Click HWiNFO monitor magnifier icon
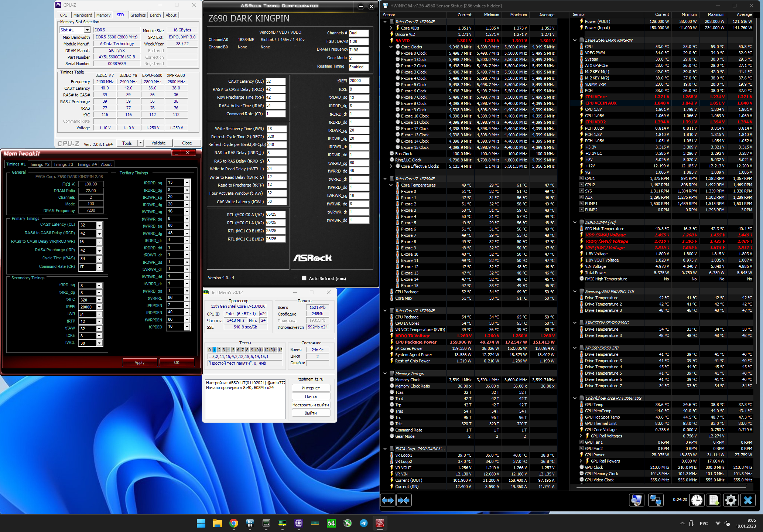The height and width of the screenshot is (532, 763). [636, 500]
